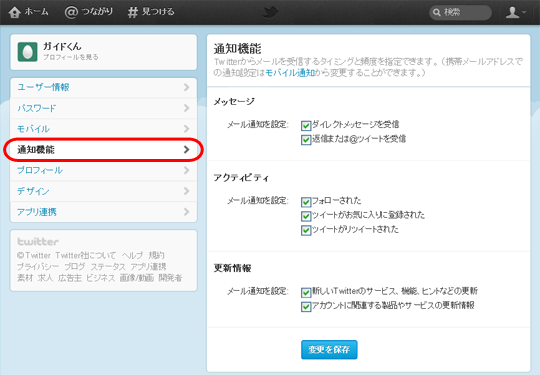Click the Twitter bird logo
This screenshot has width=540, height=375.
click(270, 12)
